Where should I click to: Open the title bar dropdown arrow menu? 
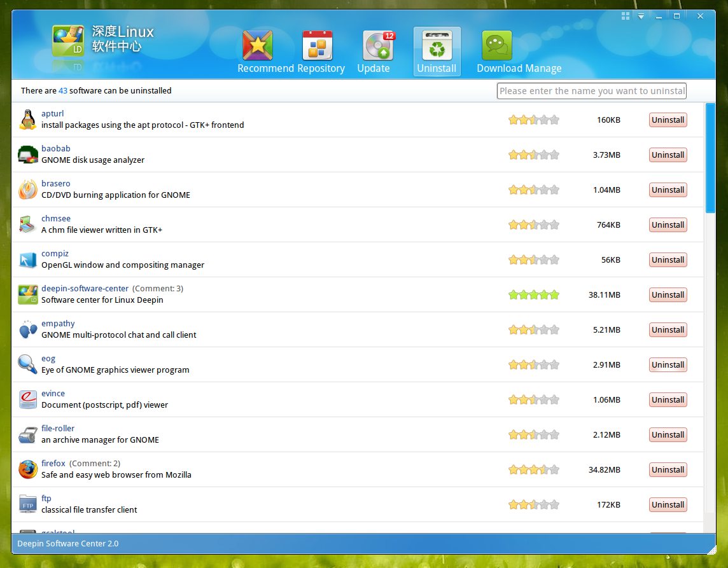(641, 17)
